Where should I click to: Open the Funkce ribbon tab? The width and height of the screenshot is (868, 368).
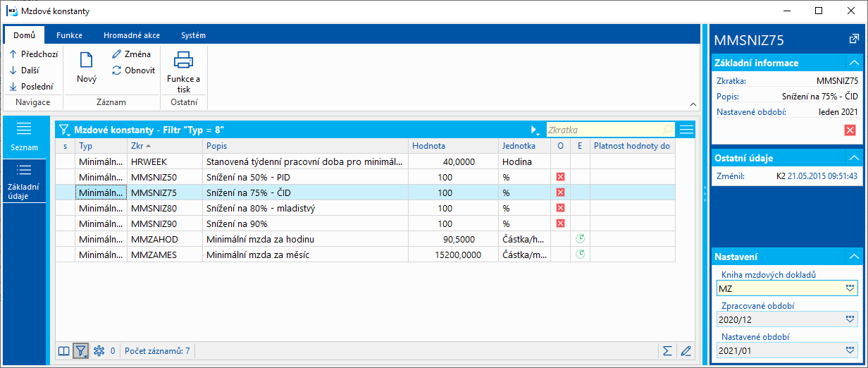[70, 35]
